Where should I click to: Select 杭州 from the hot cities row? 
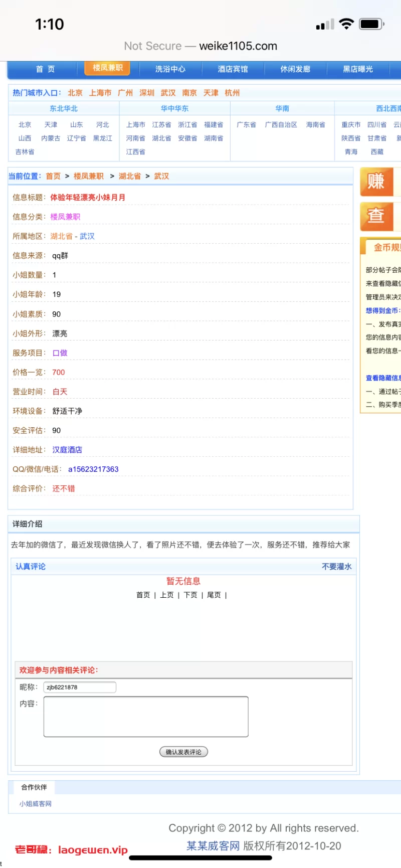click(x=232, y=93)
